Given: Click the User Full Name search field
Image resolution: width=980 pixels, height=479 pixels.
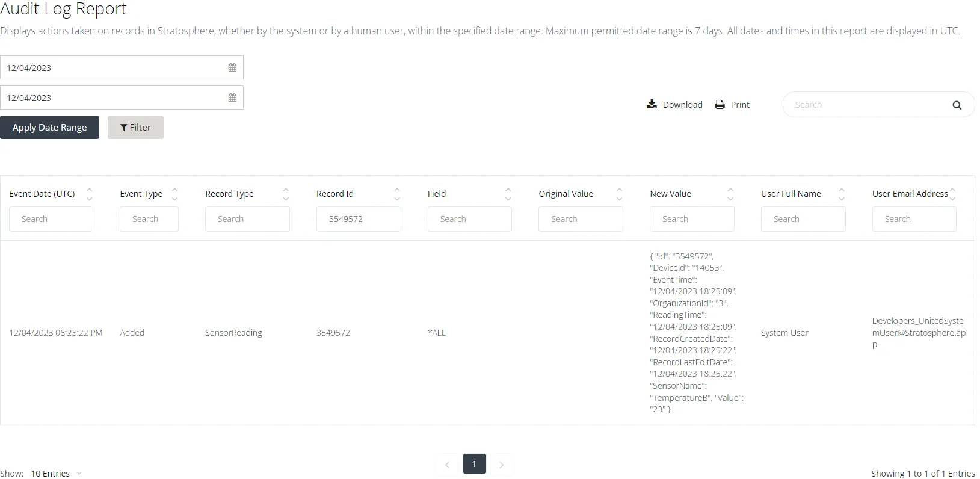Looking at the screenshot, I should coord(803,219).
